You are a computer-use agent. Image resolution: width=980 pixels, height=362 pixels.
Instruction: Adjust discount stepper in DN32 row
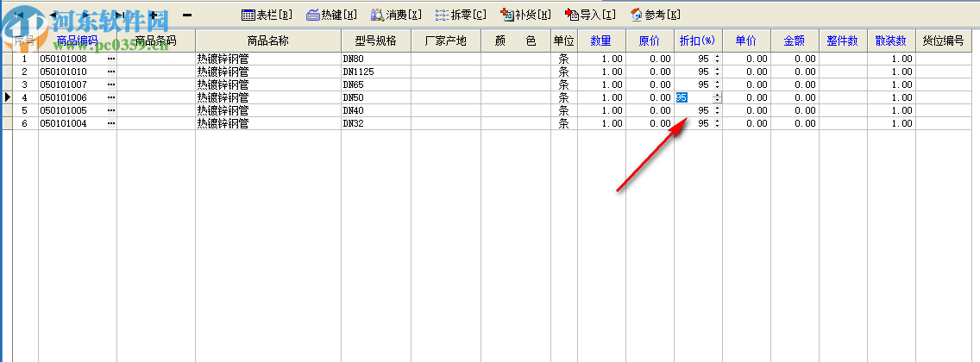pyautogui.click(x=717, y=123)
